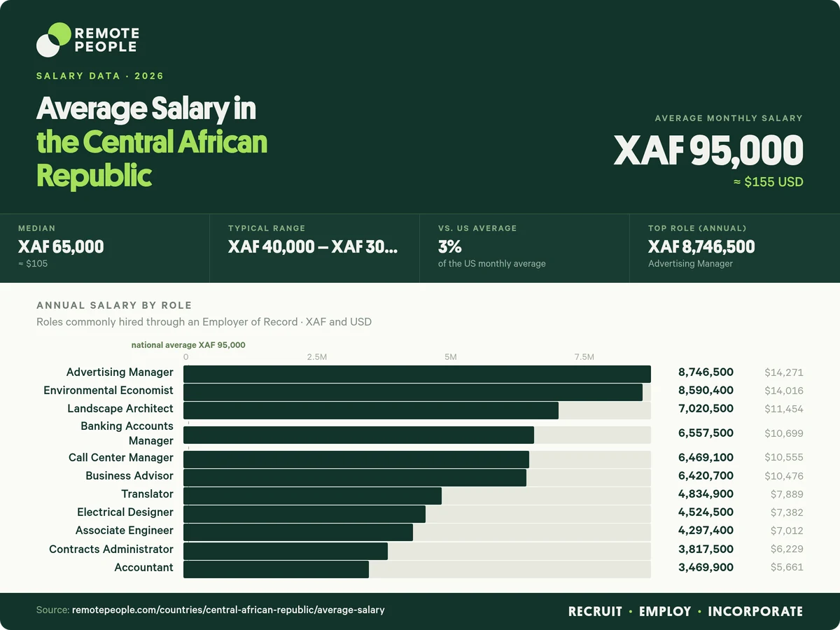Click the Advertising Manager bar in chart
Screen dimensions: 840x630
point(417,374)
